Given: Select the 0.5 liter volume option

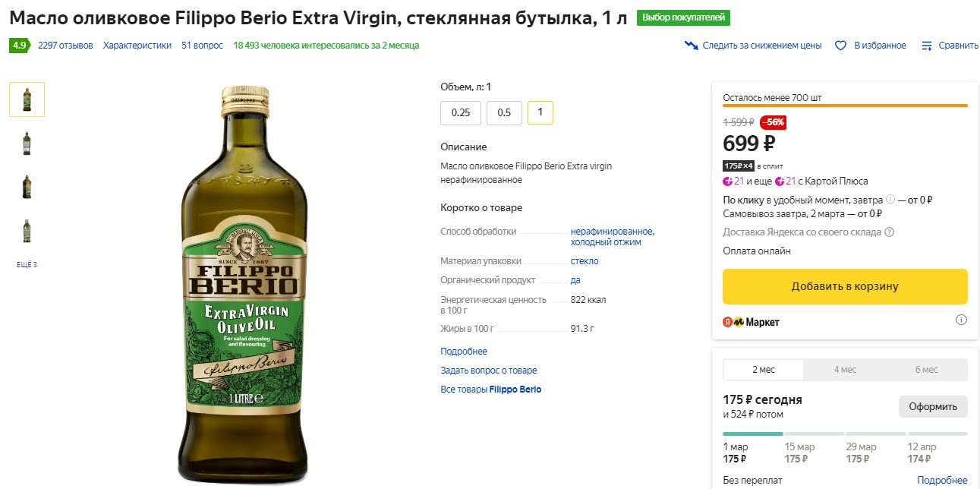Looking at the screenshot, I should point(504,112).
